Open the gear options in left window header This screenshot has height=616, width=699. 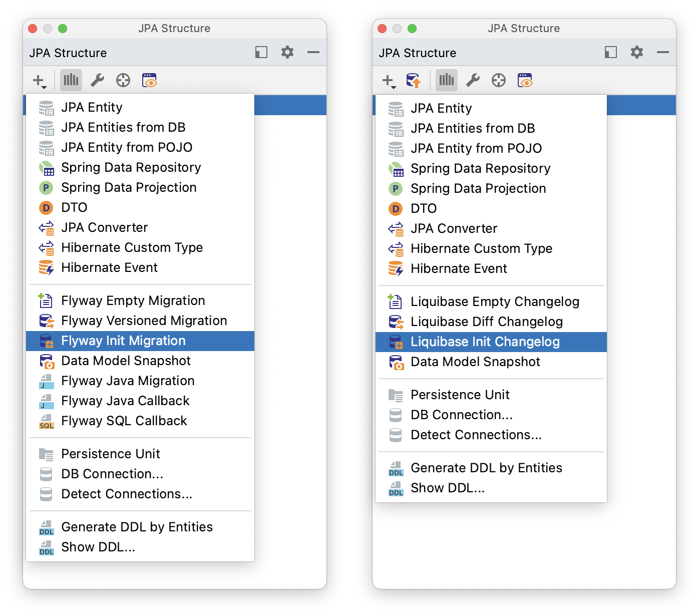pos(287,52)
